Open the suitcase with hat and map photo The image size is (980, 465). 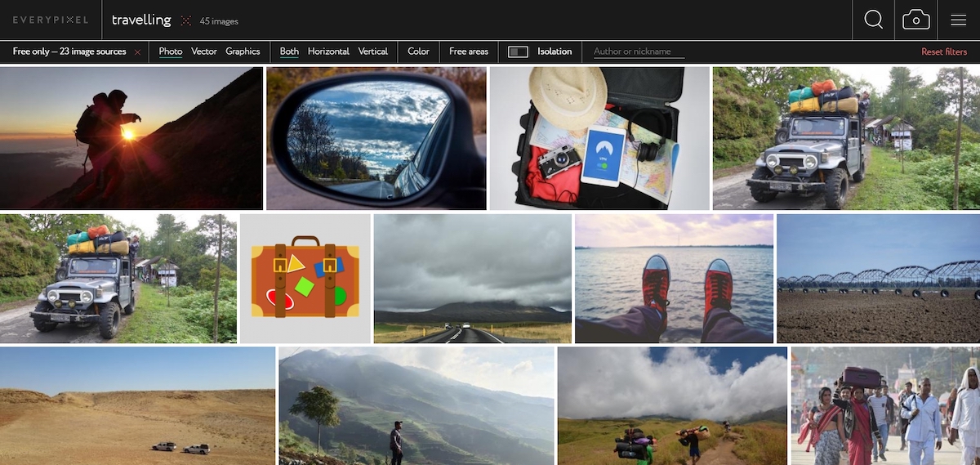tap(599, 138)
